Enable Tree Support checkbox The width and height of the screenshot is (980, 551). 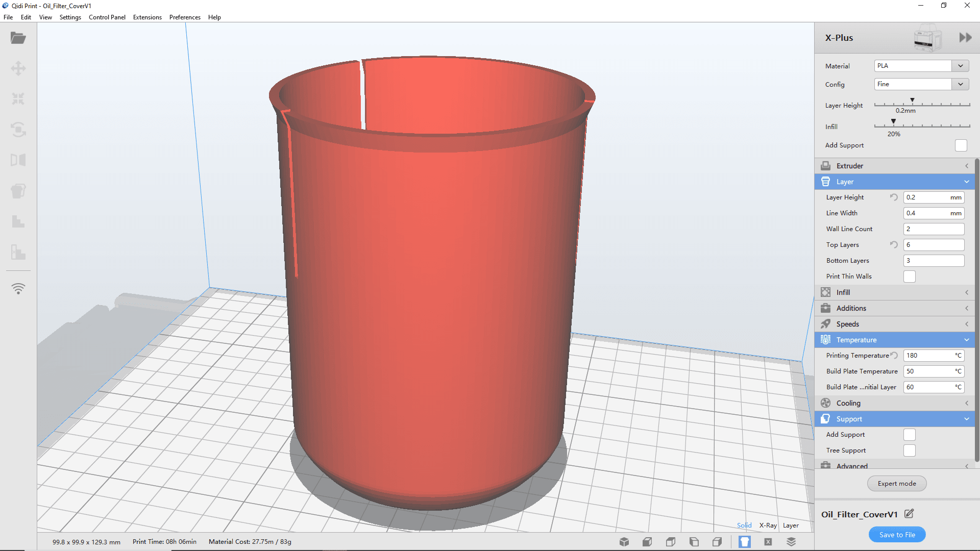click(910, 450)
